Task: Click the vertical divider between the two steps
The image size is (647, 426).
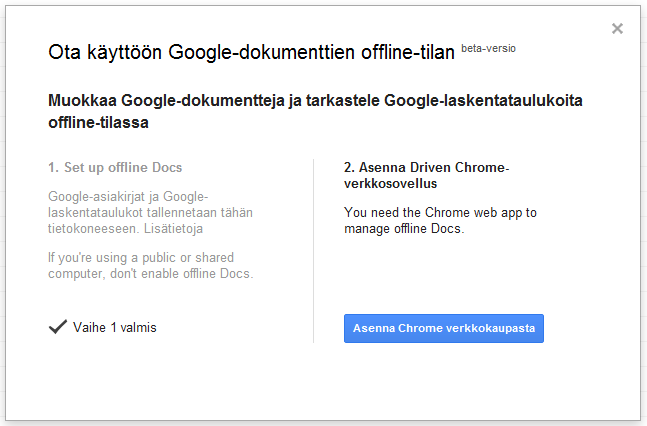Action: point(314,250)
